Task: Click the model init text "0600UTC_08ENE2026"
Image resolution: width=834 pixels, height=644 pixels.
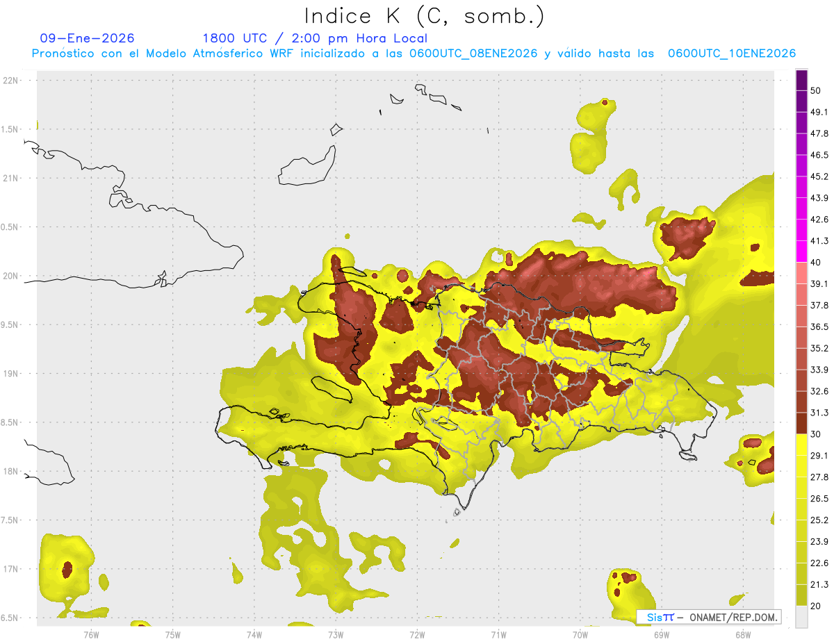Action: (473, 53)
